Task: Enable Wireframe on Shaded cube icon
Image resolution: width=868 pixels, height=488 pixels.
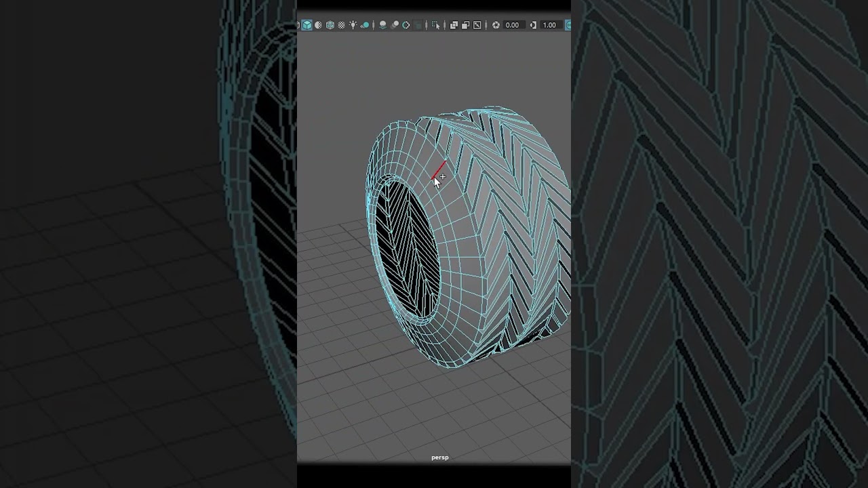Action: click(330, 25)
